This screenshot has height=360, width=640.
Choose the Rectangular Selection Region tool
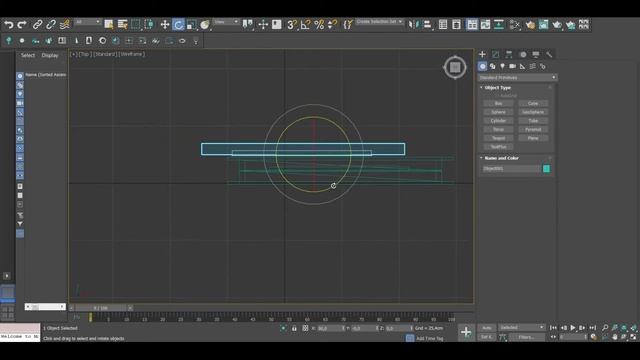(136, 25)
